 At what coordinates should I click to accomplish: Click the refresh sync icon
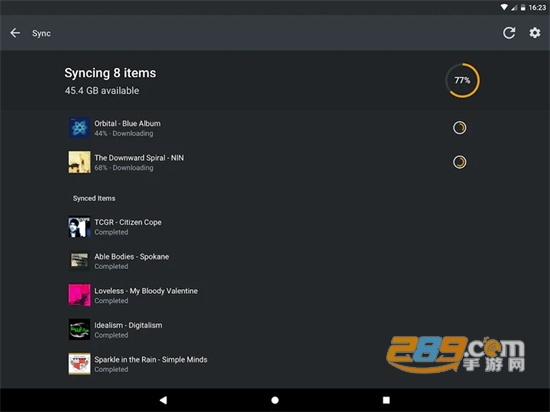pos(509,33)
